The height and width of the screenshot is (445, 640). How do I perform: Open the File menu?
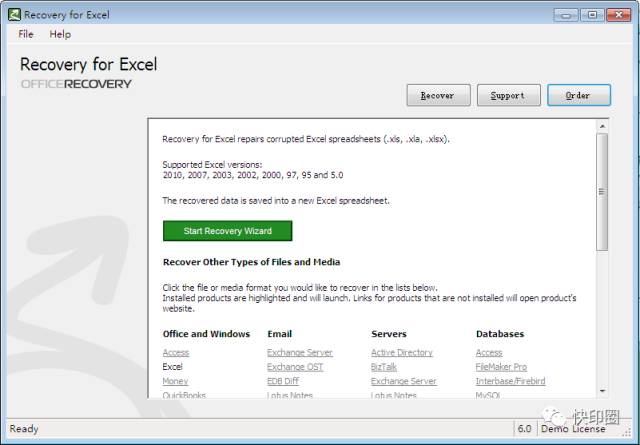click(26, 34)
